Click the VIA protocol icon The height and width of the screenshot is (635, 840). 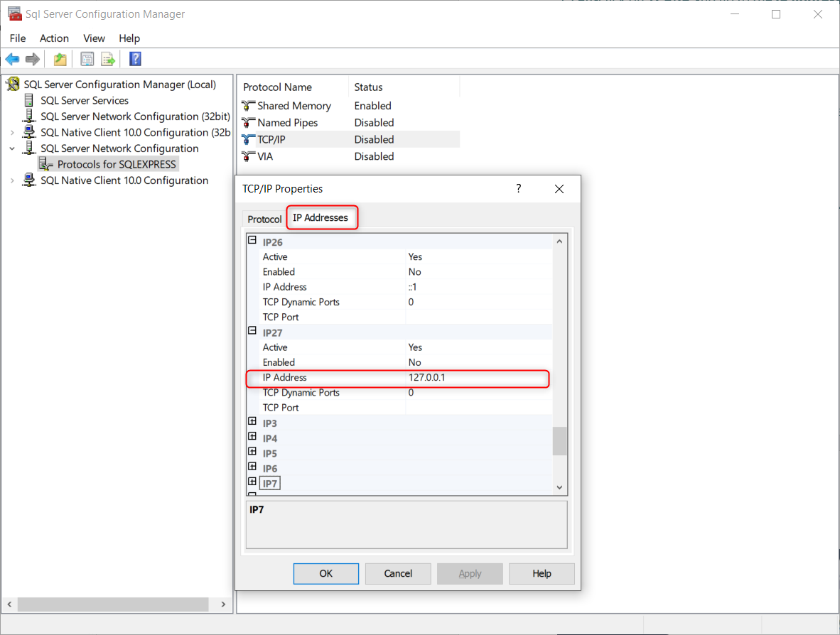pyautogui.click(x=248, y=156)
